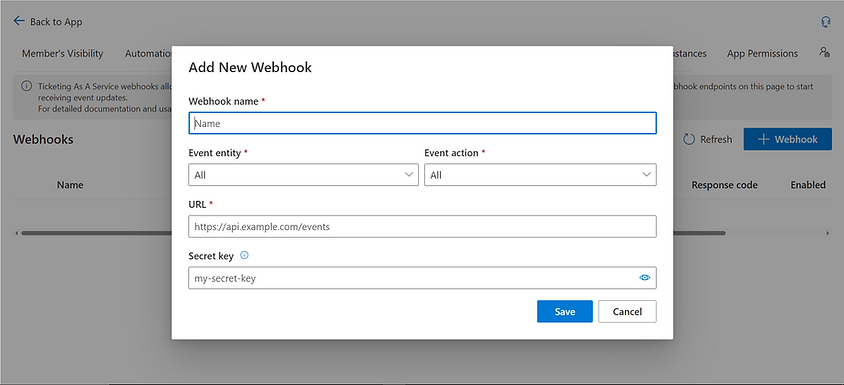The height and width of the screenshot is (385, 844).
Task: Switch to App Permissions tab
Action: point(762,53)
